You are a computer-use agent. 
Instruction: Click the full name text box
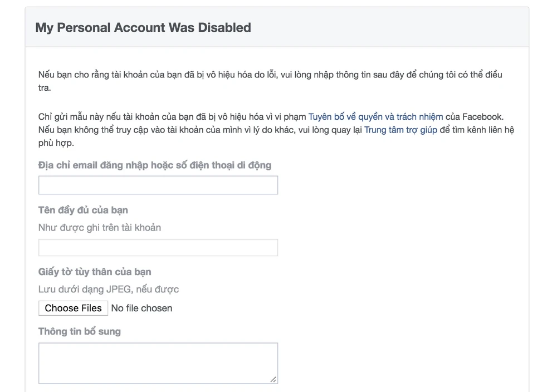[x=158, y=248]
